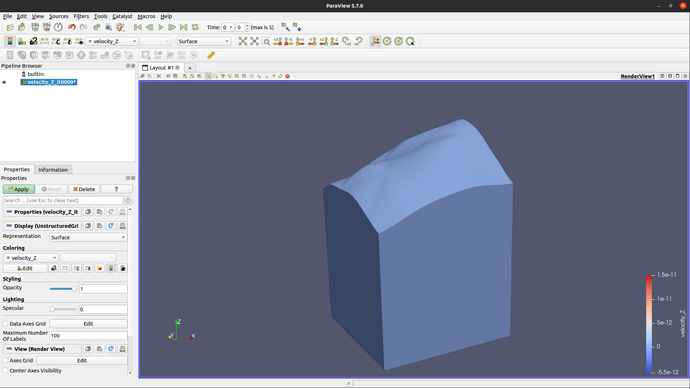This screenshot has width=690, height=389.
Task: Toggle visibility eye of velocity_Z source
Action: point(4,82)
